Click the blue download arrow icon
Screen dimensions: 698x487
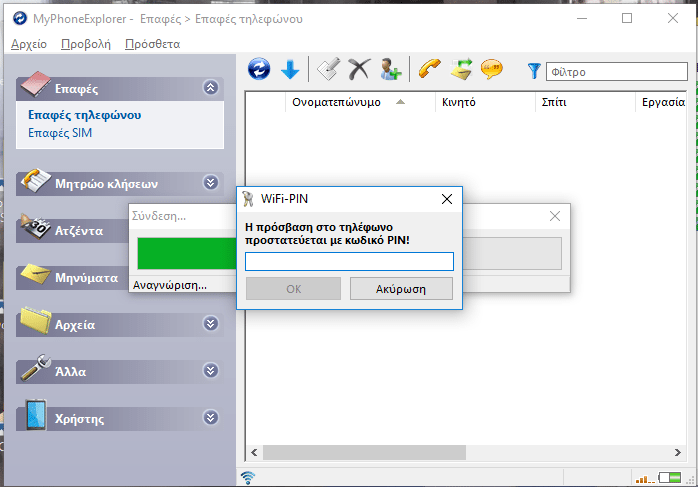click(x=290, y=69)
